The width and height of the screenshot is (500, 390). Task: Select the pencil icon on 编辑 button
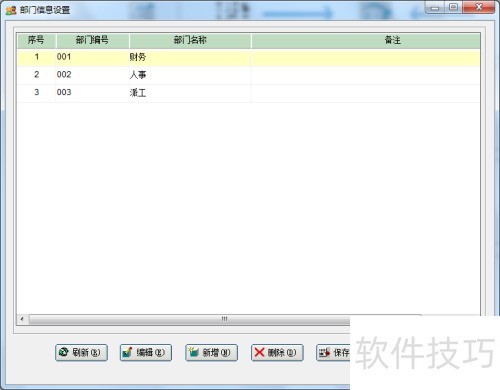(x=127, y=352)
